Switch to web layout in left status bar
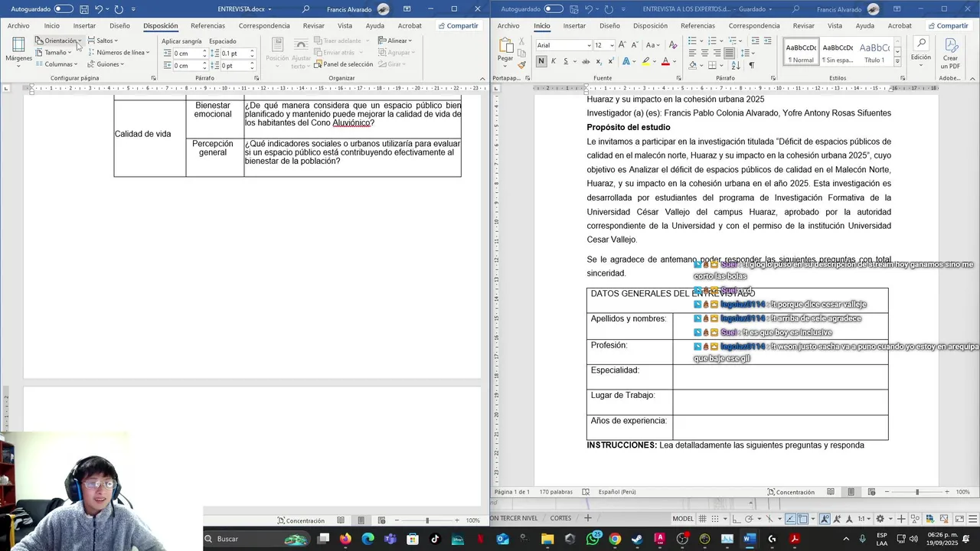This screenshot has height=551, width=980. (381, 520)
